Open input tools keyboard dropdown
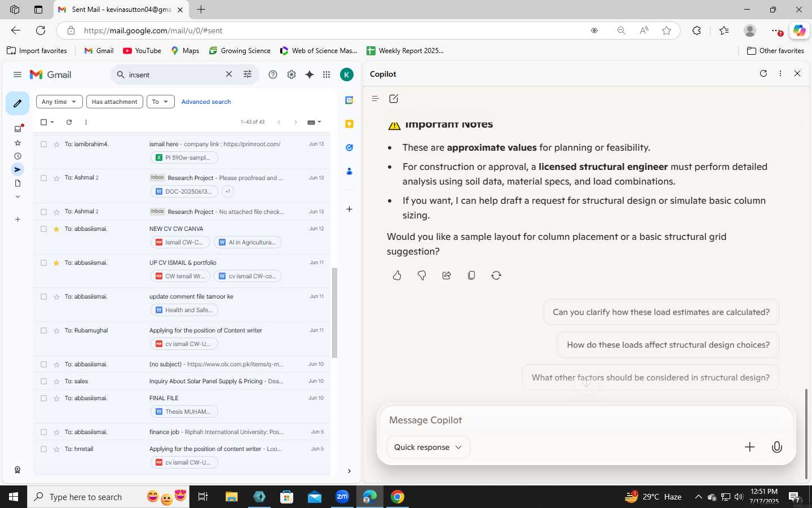The width and height of the screenshot is (812, 508). [x=314, y=122]
